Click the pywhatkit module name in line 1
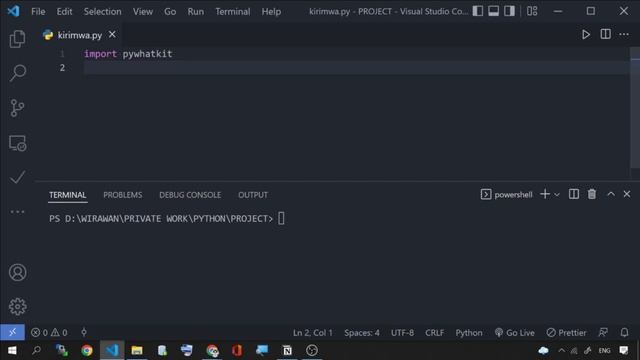Image resolution: width=640 pixels, height=360 pixels. pos(147,54)
